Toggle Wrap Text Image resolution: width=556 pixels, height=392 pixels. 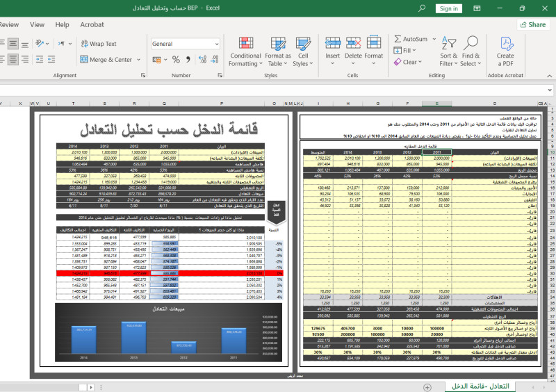[x=98, y=44]
